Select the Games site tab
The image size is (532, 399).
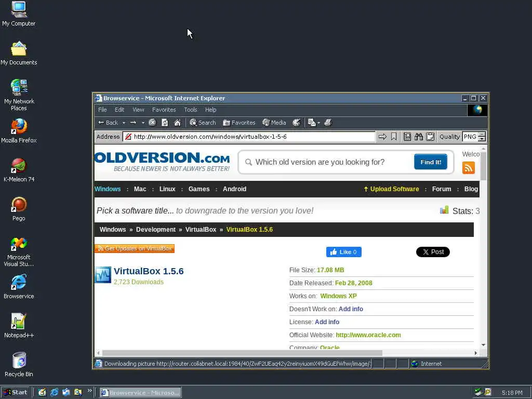click(199, 189)
